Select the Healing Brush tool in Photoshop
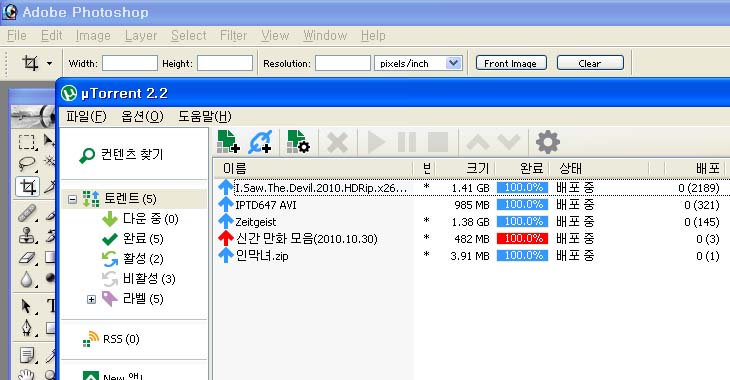 (x=27, y=213)
